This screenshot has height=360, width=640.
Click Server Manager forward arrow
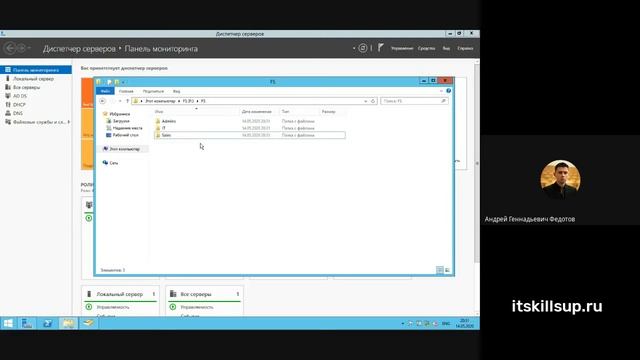21,48
